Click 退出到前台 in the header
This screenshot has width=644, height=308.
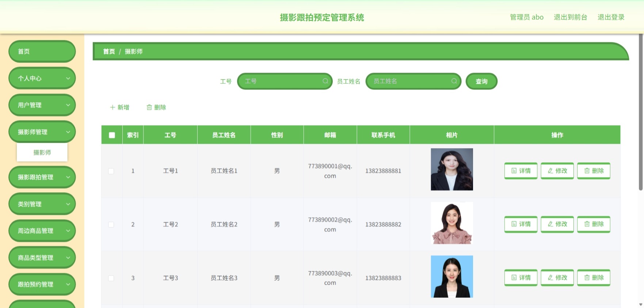[x=570, y=17]
